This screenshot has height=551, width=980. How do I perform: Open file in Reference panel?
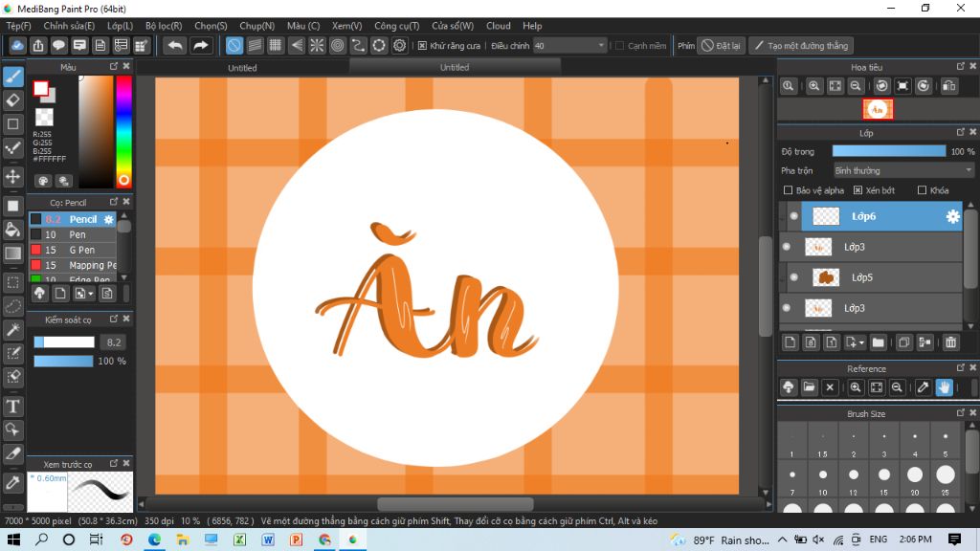pyautogui.click(x=809, y=387)
